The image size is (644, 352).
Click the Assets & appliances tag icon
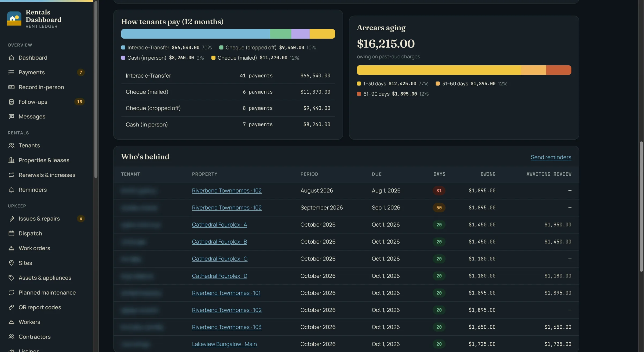pos(11,278)
